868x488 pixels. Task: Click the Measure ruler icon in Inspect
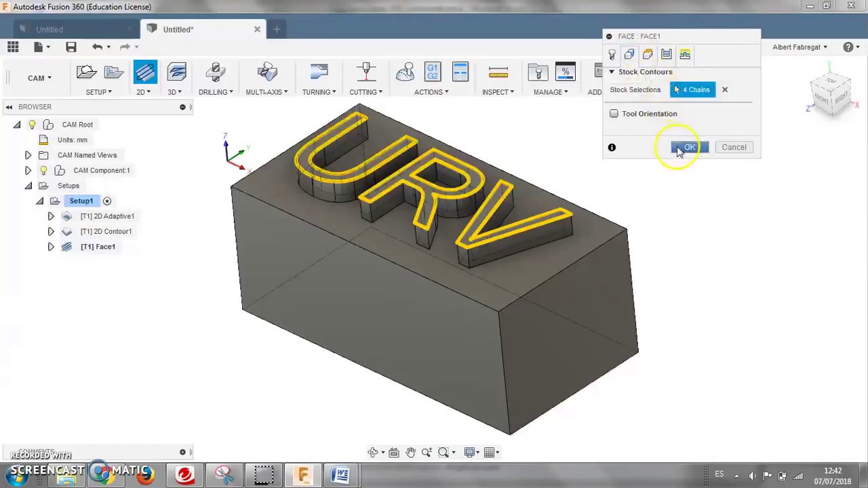point(498,73)
